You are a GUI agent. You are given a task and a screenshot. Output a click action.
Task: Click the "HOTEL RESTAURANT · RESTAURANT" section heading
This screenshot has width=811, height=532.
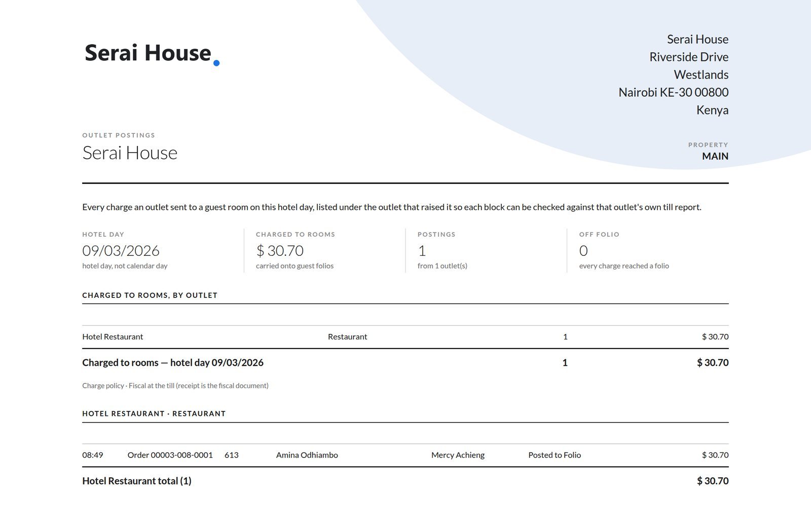click(x=154, y=414)
